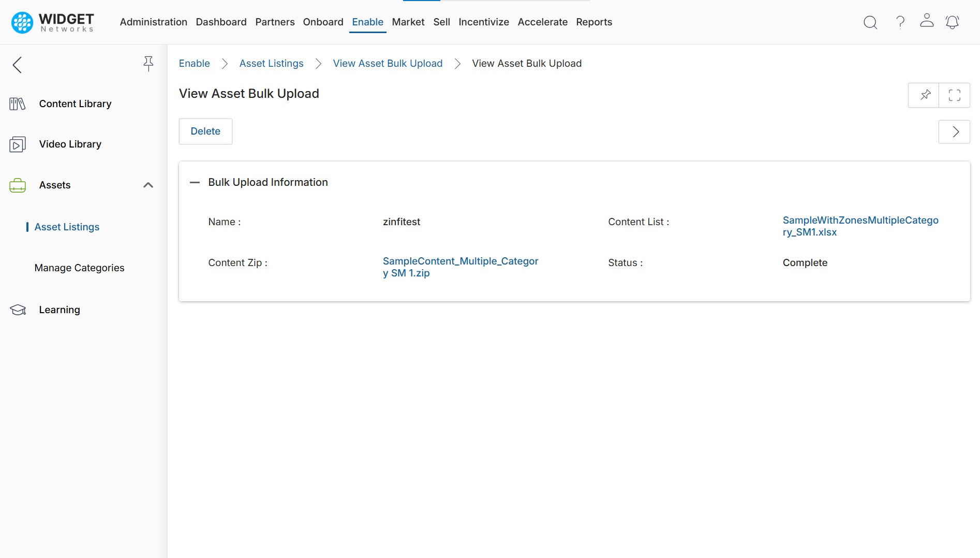Image resolution: width=980 pixels, height=558 pixels.
Task: Expand the right side panel arrow
Action: click(955, 132)
